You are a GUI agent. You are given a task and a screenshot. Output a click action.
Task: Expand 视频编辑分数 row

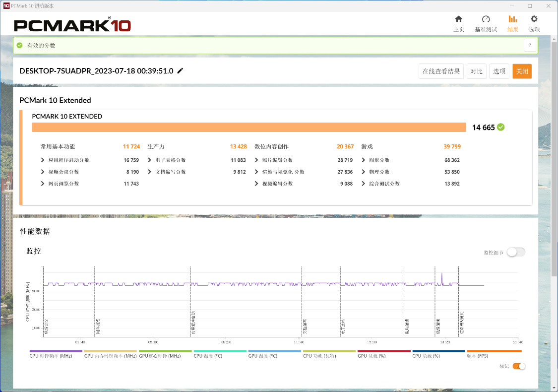click(256, 184)
